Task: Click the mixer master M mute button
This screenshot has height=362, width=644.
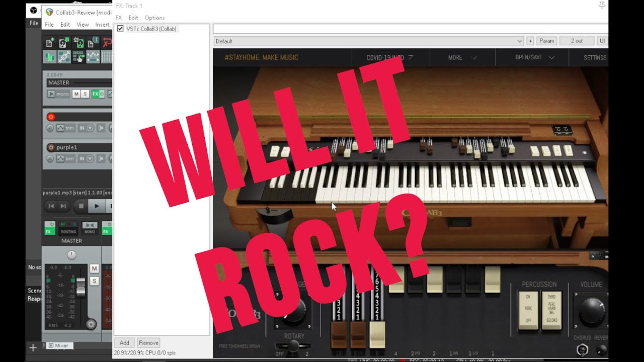Action: (x=94, y=269)
